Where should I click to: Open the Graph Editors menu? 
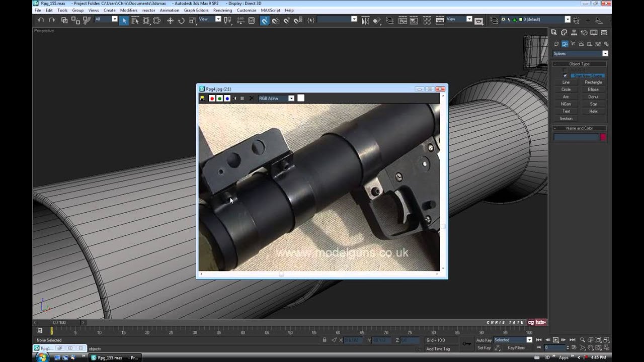click(196, 10)
